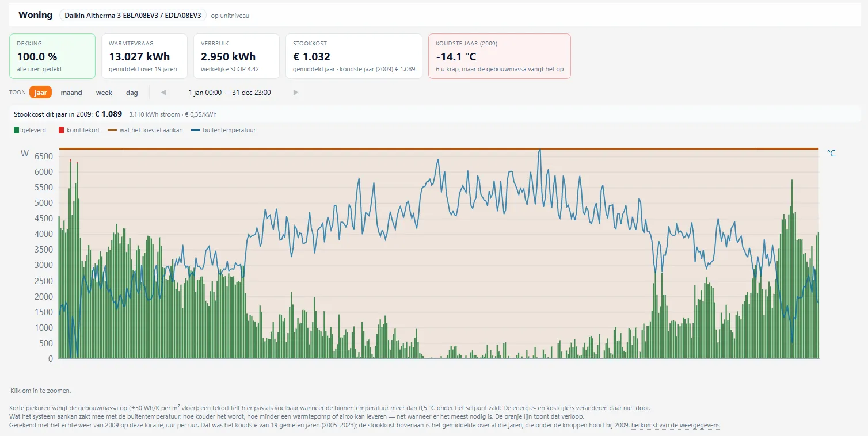Click the Koudste jaar (2009) card

coord(500,56)
